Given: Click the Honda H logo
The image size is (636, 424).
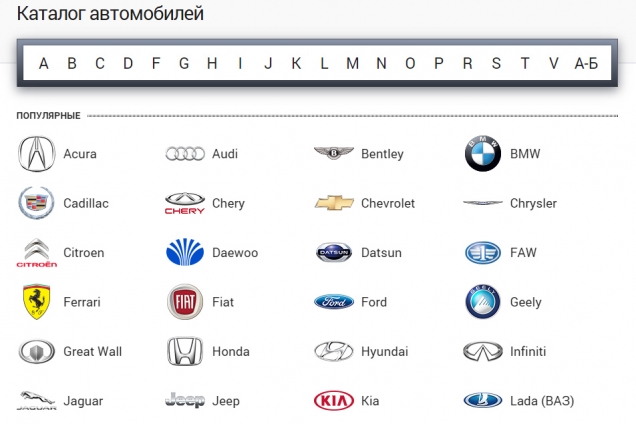Looking at the screenshot, I should [x=185, y=351].
